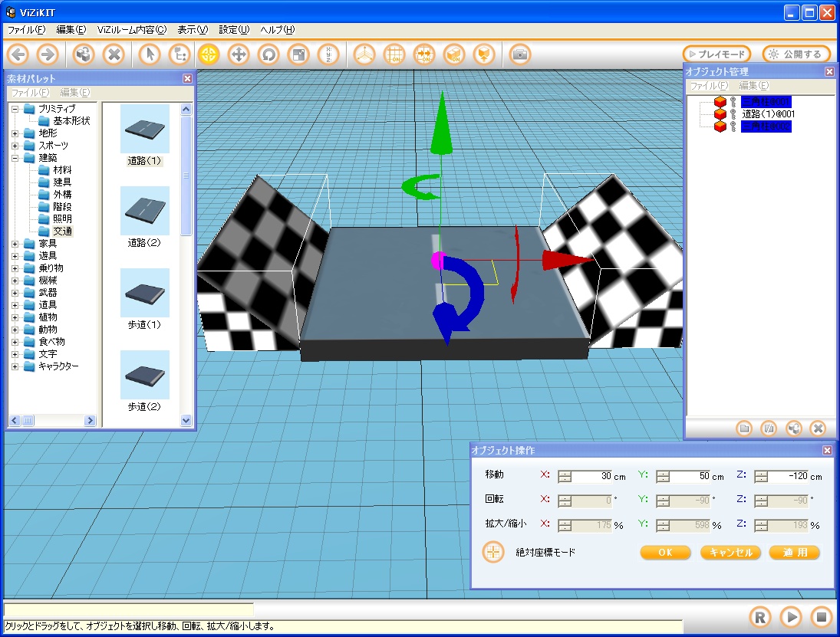Expand the 乗り物 folder tree node
Screen dimensions: 840x637
(15, 268)
